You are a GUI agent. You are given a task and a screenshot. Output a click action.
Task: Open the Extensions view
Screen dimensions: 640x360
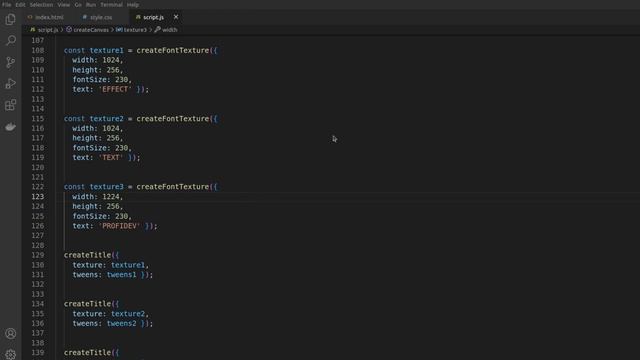click(11, 105)
